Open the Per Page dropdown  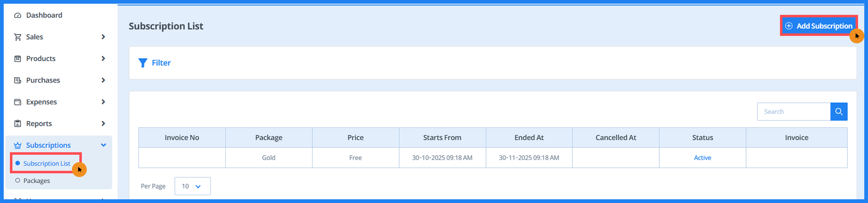pyautogui.click(x=192, y=186)
